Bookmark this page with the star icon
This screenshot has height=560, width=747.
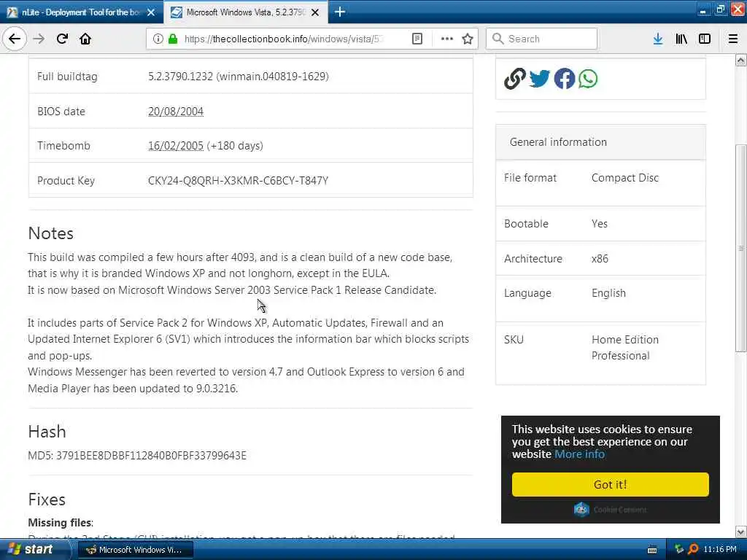468,39
